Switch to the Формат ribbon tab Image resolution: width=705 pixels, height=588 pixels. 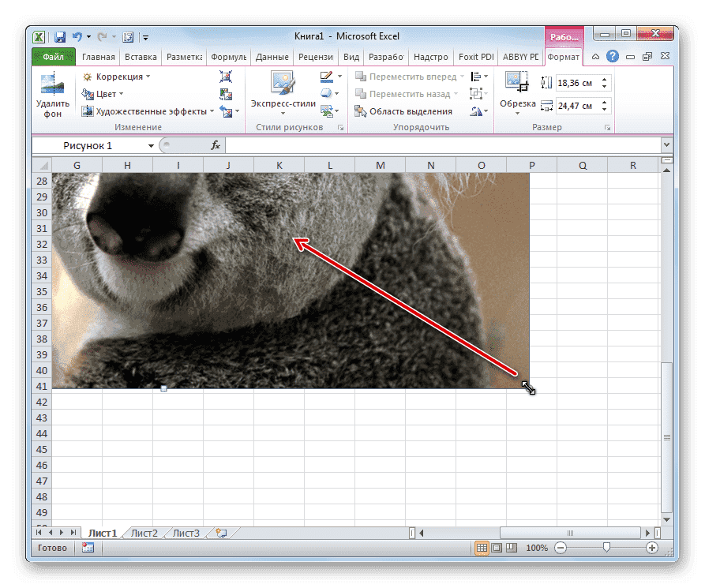click(564, 56)
